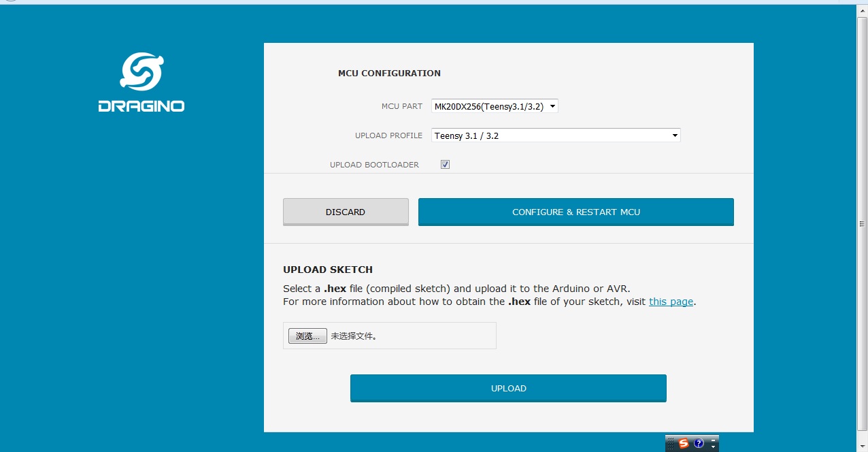Click the Upload button

508,389
